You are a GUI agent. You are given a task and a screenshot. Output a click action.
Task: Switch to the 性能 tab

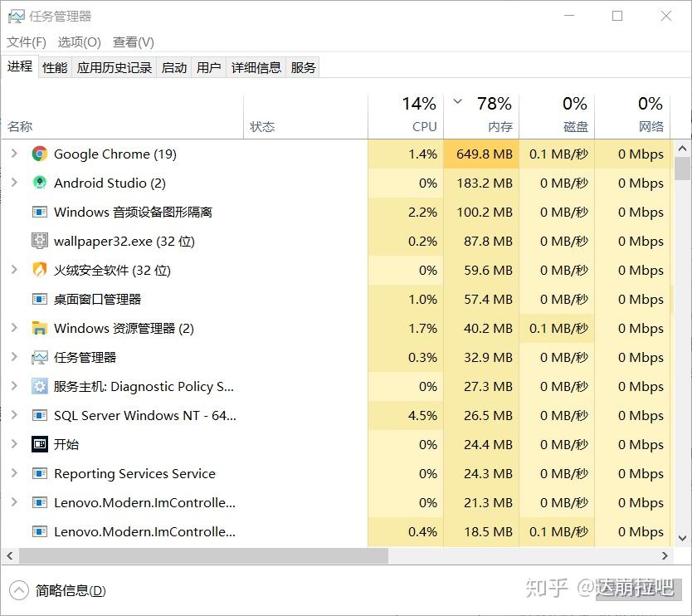coord(55,68)
